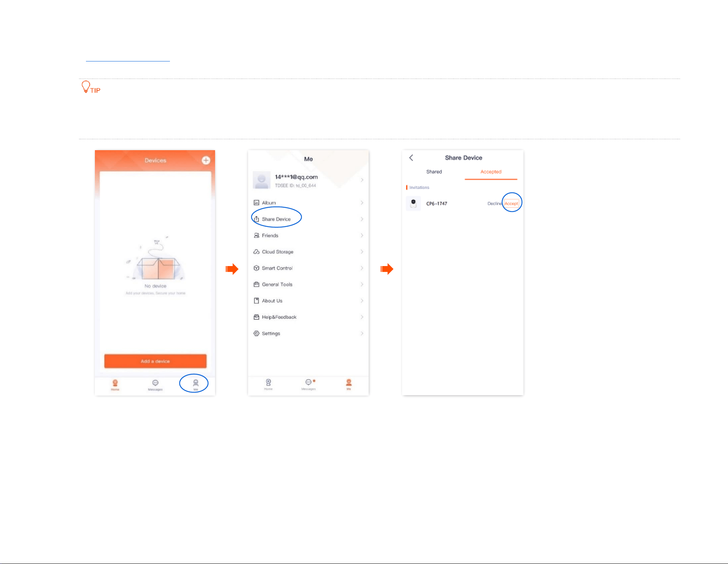The image size is (728, 564).
Task: Expand Album chevron arrow
Action: [362, 203]
